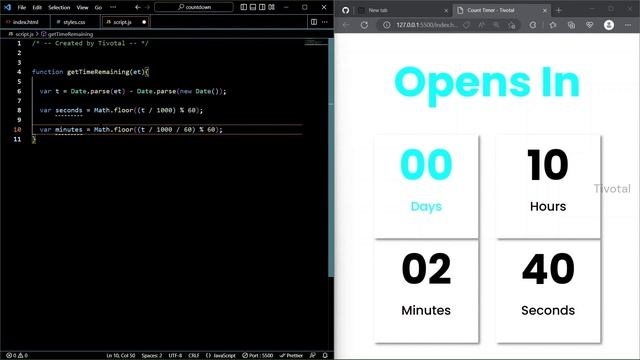Click the feedback icon in the status bar
This screenshot has width=640, height=360.
pos(313,356)
